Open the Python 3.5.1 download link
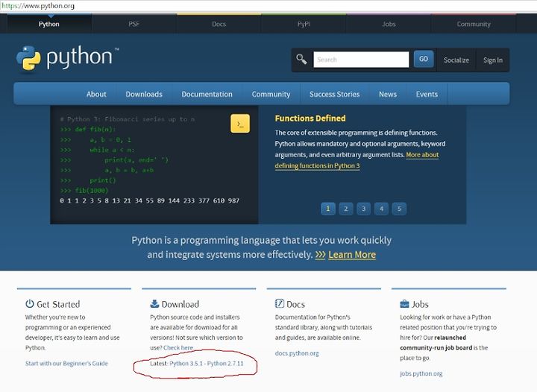This screenshot has height=392, width=537. 186,363
